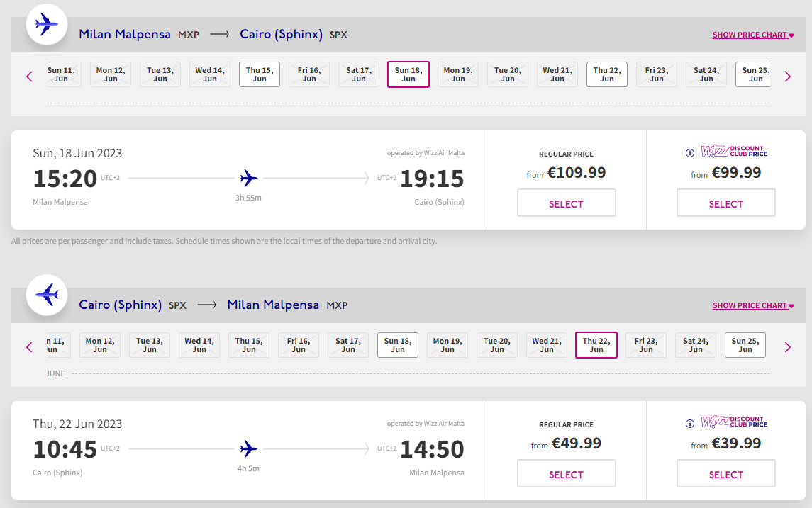Viewport: 812px width, 508px height.
Task: Select return regular price €49.99
Action: pyautogui.click(x=567, y=473)
